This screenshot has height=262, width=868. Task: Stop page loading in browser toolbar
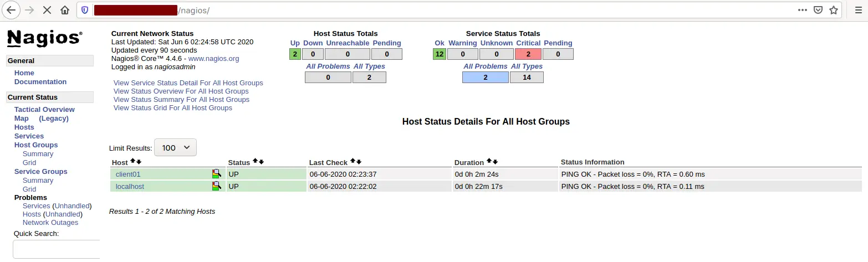(x=47, y=10)
